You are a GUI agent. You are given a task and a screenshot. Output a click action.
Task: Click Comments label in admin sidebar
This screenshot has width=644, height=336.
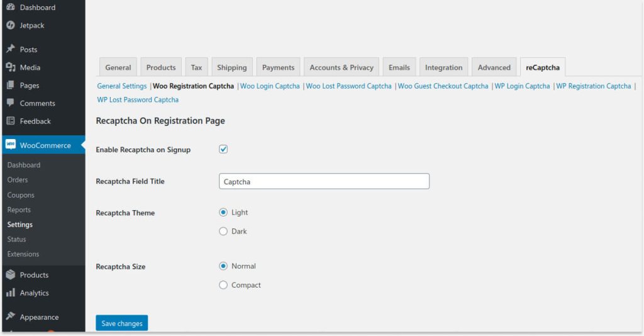click(x=37, y=103)
